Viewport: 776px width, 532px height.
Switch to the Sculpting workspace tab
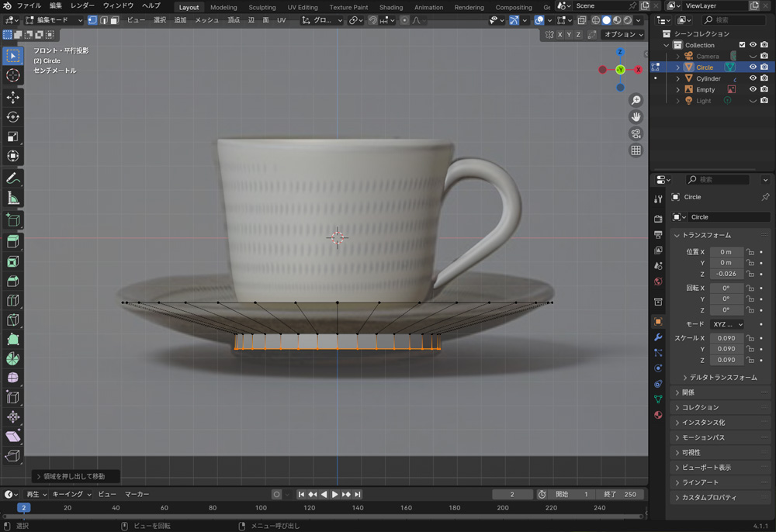[262, 7]
